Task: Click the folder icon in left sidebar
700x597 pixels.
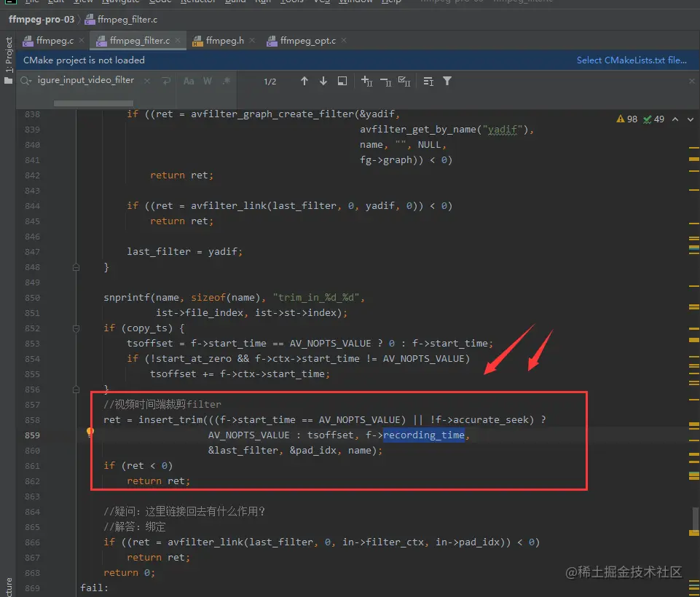Action: pos(8,81)
